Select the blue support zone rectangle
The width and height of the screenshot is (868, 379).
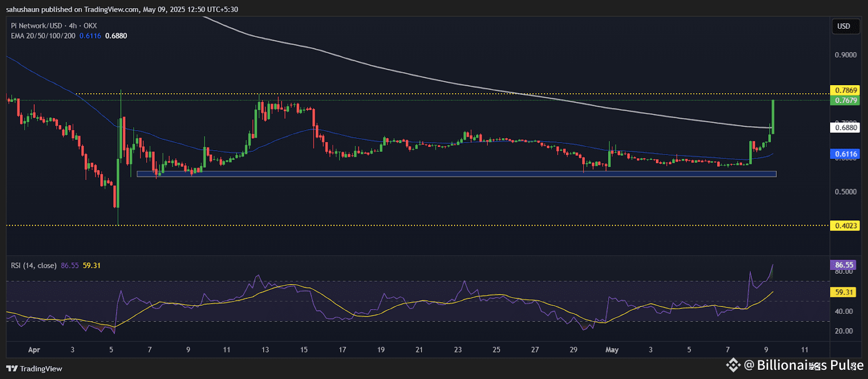[456, 174]
